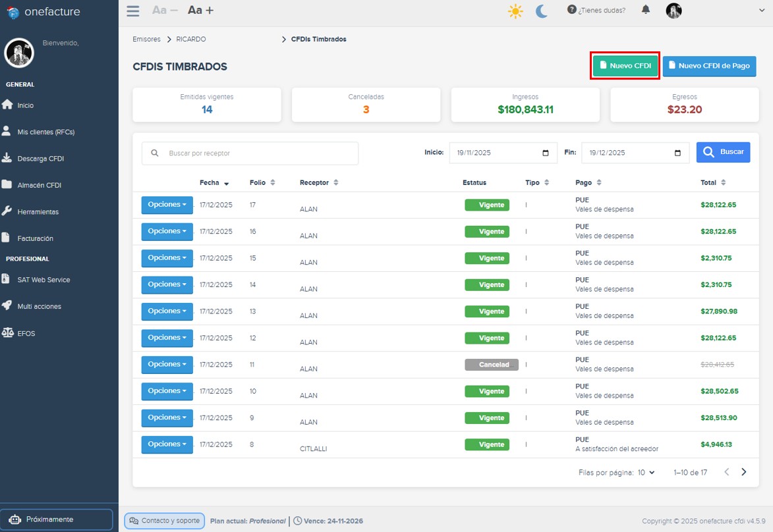Open the ¿Tienes dudas? help icon
Image resolution: width=773 pixels, height=532 pixels.
pos(571,10)
